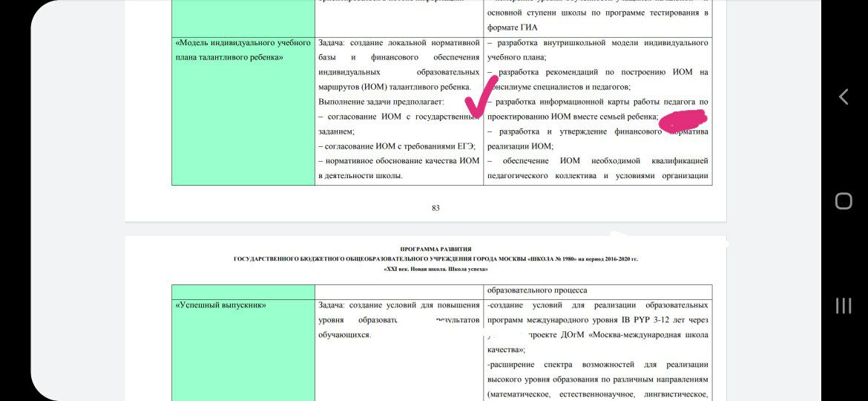Viewport: 868px width, 401px height.
Task: Click the line «Задача: создание локальной нормативной»
Action: pyautogui.click(x=399, y=42)
